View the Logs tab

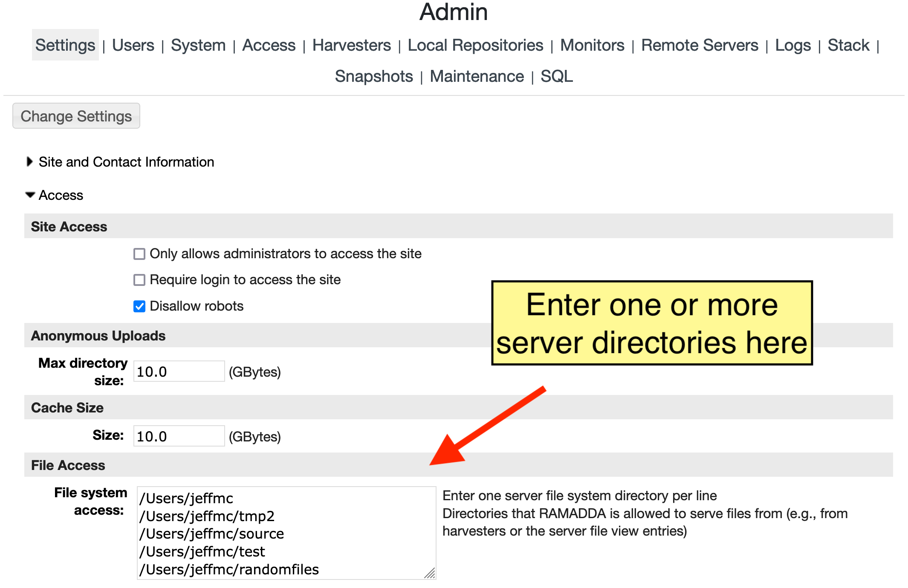tap(793, 45)
